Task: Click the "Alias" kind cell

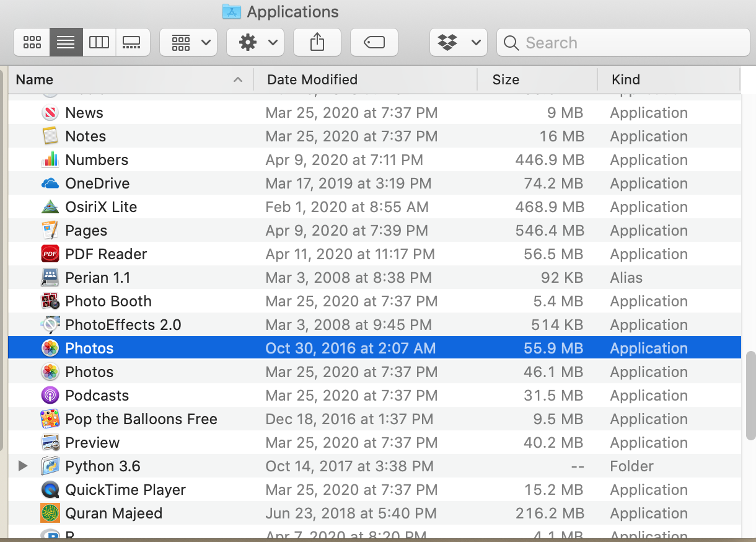Action: coord(626,278)
